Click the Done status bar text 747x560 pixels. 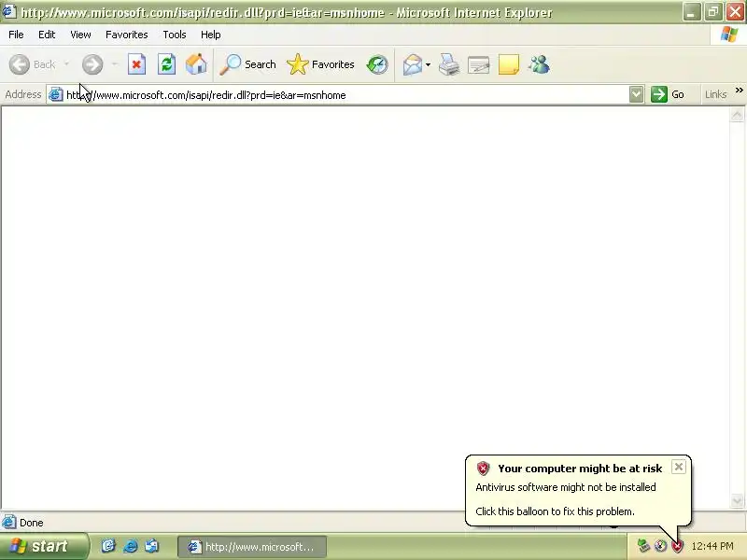(32, 523)
